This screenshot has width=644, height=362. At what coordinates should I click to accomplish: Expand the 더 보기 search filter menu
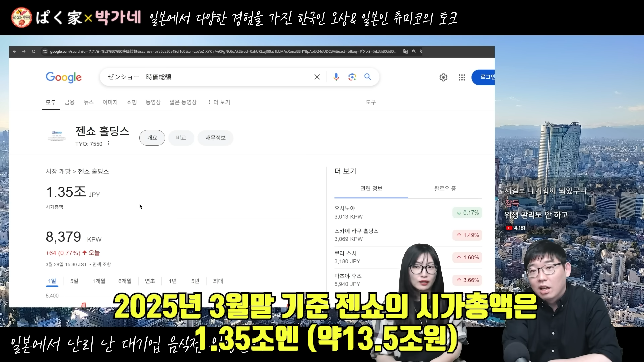coord(219,102)
